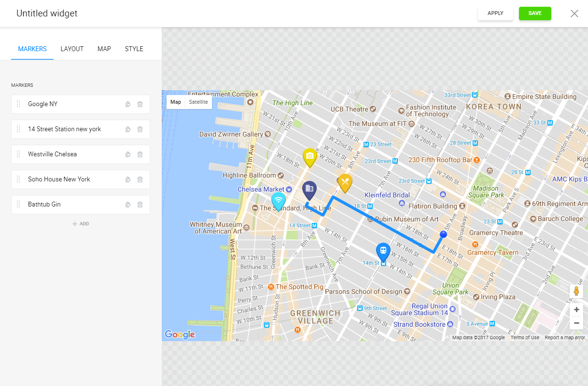Image resolution: width=588 pixels, height=386 pixels.
Task: Duplicate the Westville Chelsea marker
Action: pyautogui.click(x=128, y=154)
